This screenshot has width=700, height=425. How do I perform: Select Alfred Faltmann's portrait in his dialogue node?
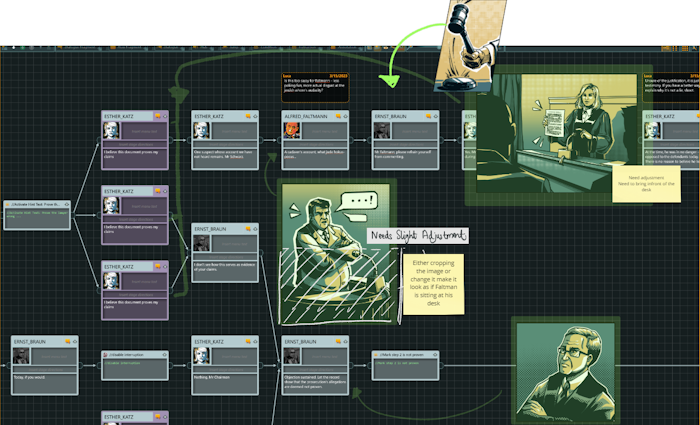point(291,132)
